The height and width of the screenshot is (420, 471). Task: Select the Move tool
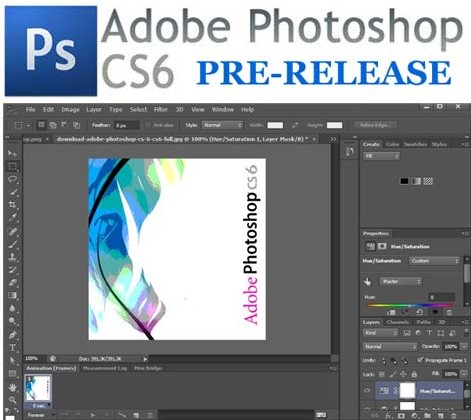tap(12, 153)
